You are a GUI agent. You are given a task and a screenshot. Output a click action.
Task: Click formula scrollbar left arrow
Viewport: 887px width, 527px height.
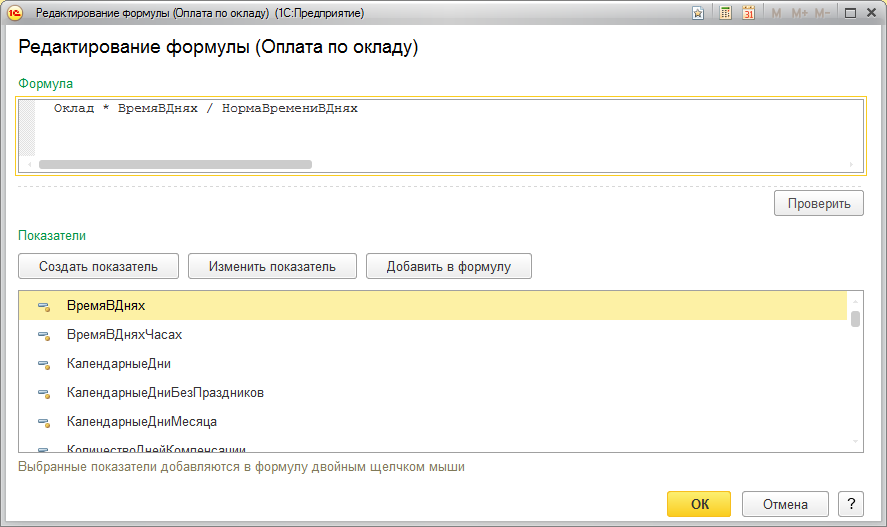[x=29, y=165]
